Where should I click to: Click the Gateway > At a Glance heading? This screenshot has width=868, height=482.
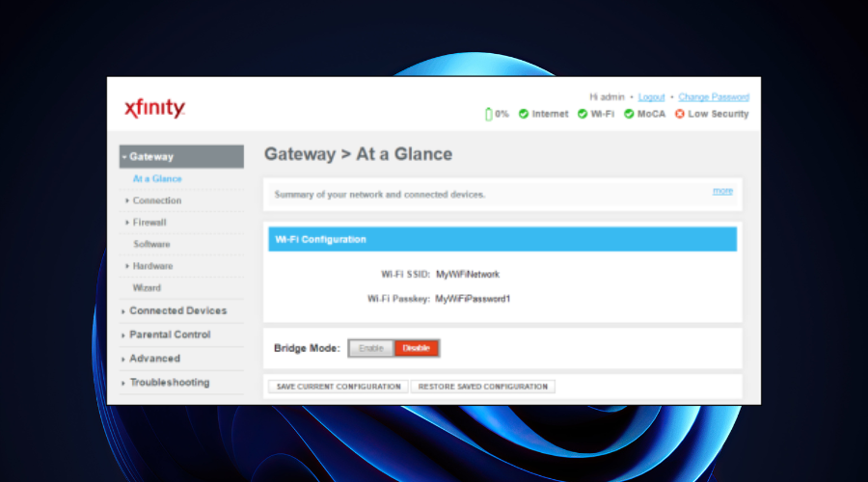[x=358, y=154]
